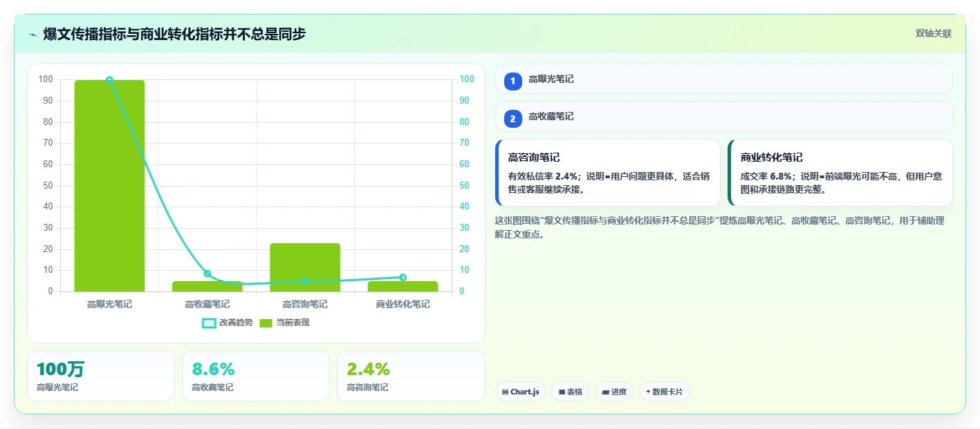
Task: Click the 100万 stat card
Action: [101, 376]
